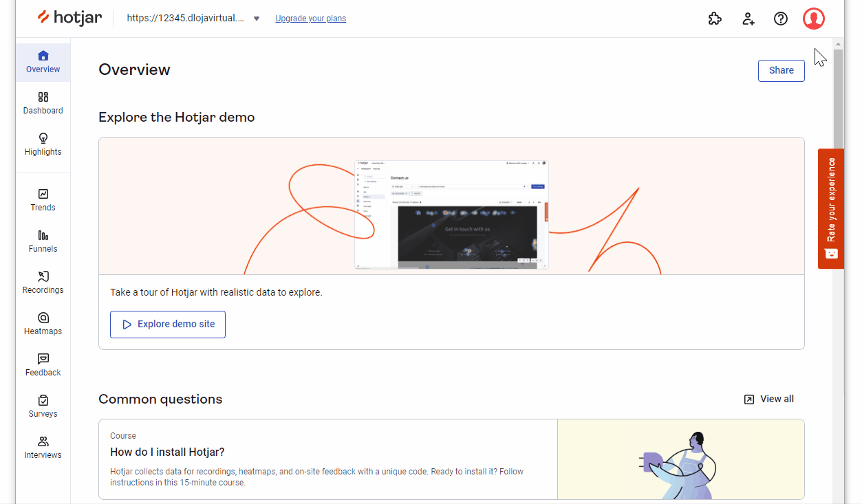Open Dashboard from the sidebar
The width and height of the screenshot is (862, 504).
pos(43,103)
